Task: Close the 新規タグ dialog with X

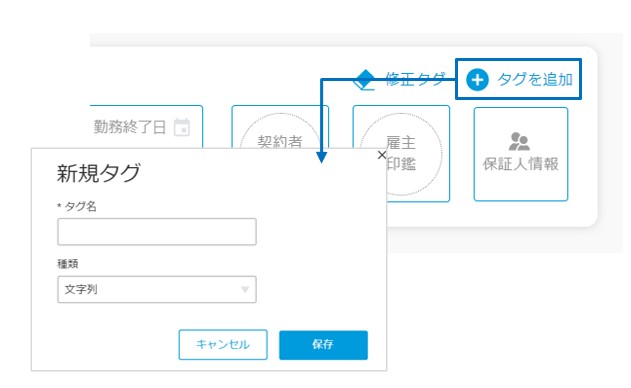Action: [x=382, y=155]
